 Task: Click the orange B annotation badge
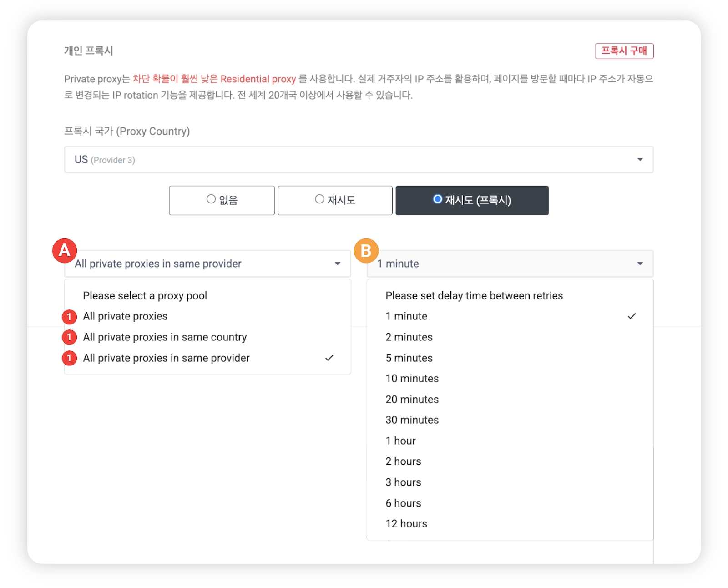point(366,251)
